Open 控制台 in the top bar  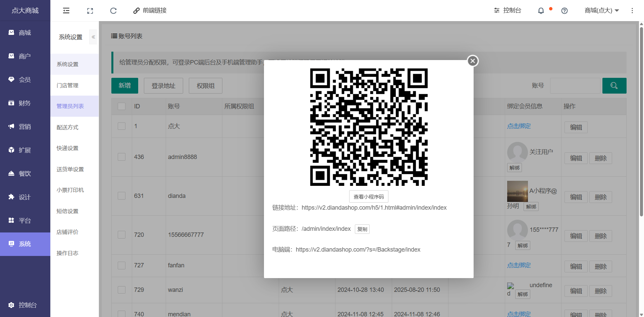pos(507,11)
